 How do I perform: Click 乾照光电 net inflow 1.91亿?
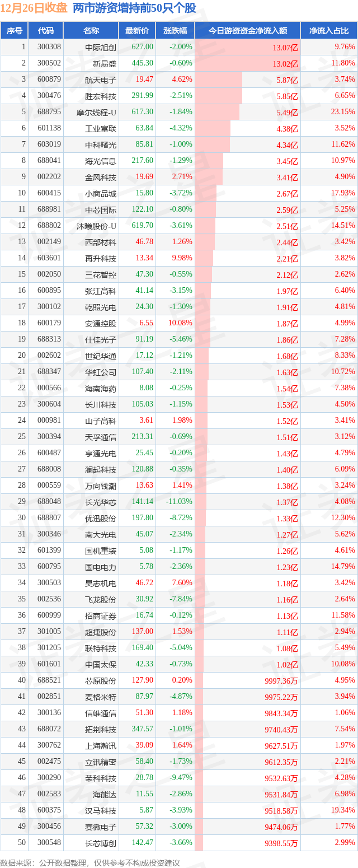[x=288, y=307]
